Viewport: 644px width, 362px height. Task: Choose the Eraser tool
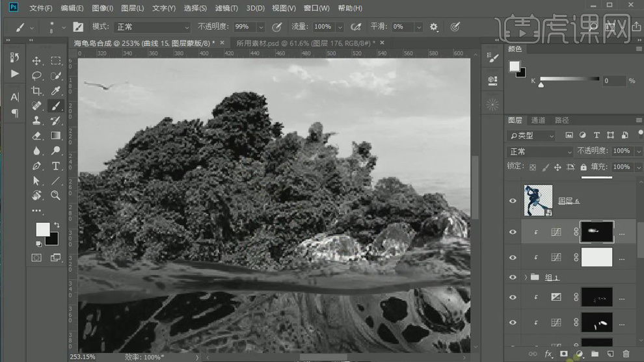[x=36, y=136]
